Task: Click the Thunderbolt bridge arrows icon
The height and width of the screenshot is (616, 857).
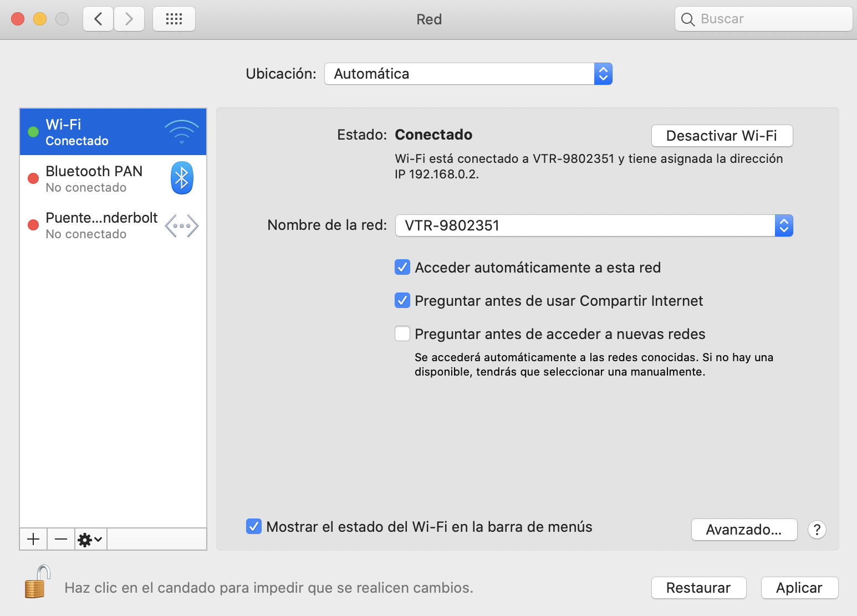Action: point(182,225)
